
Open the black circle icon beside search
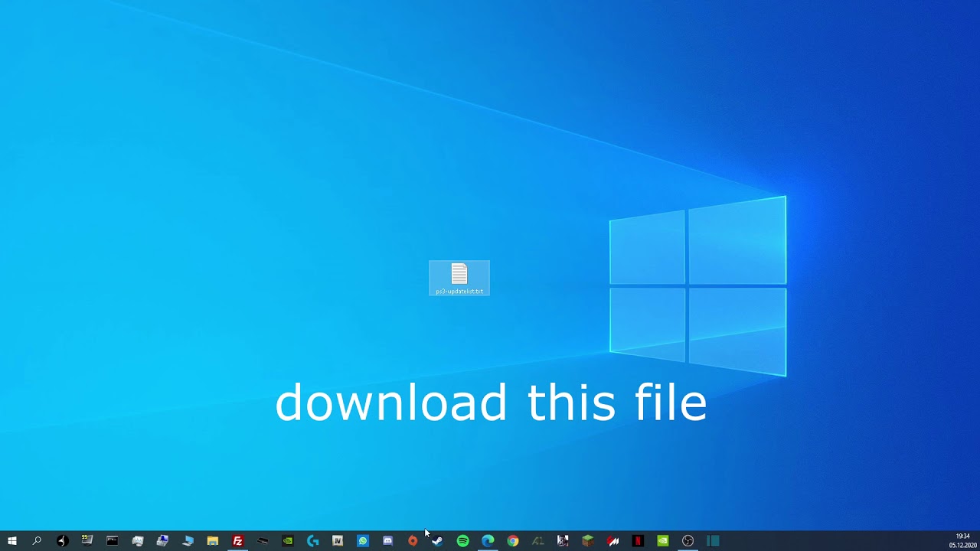[63, 541]
